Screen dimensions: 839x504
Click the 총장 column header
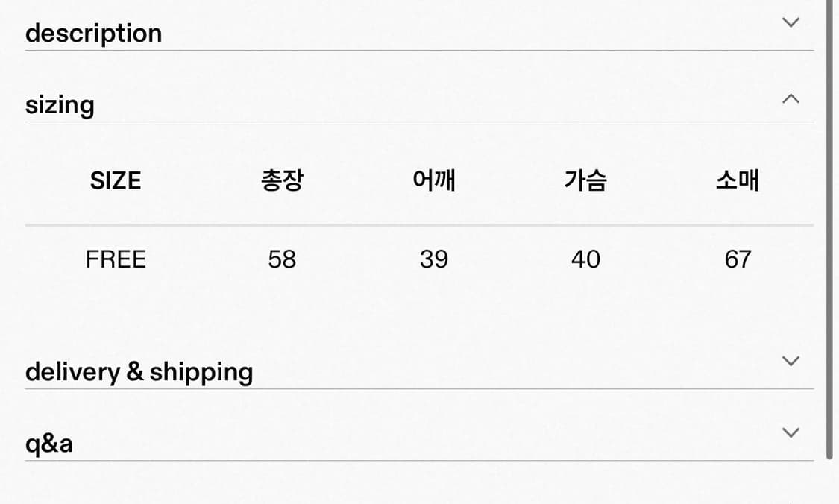[x=282, y=180]
